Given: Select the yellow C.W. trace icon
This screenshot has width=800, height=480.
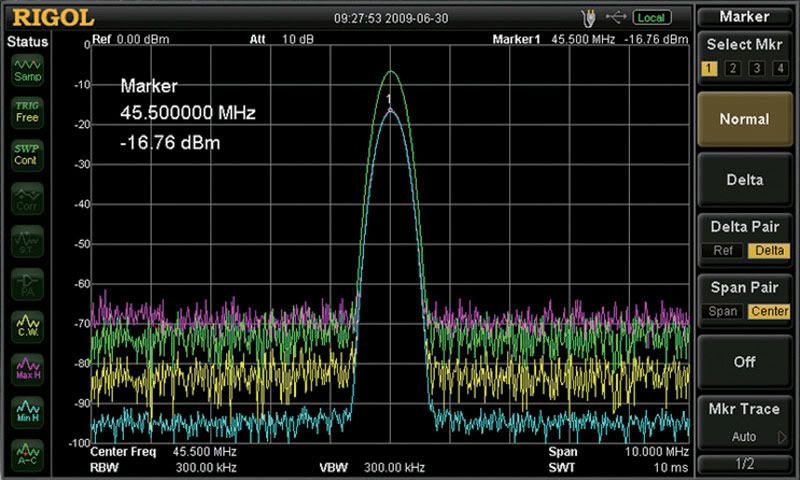Looking at the screenshot, I should point(28,326).
